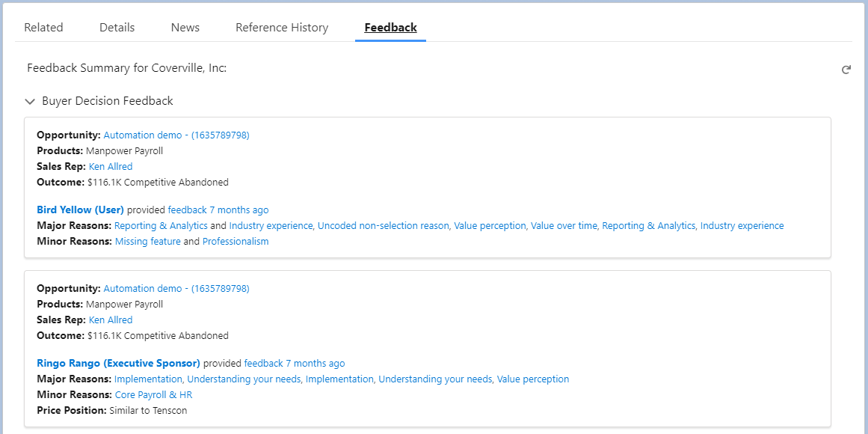This screenshot has width=868, height=434.
Task: Click Value perception in Ringo Rango's card
Action: (x=533, y=379)
